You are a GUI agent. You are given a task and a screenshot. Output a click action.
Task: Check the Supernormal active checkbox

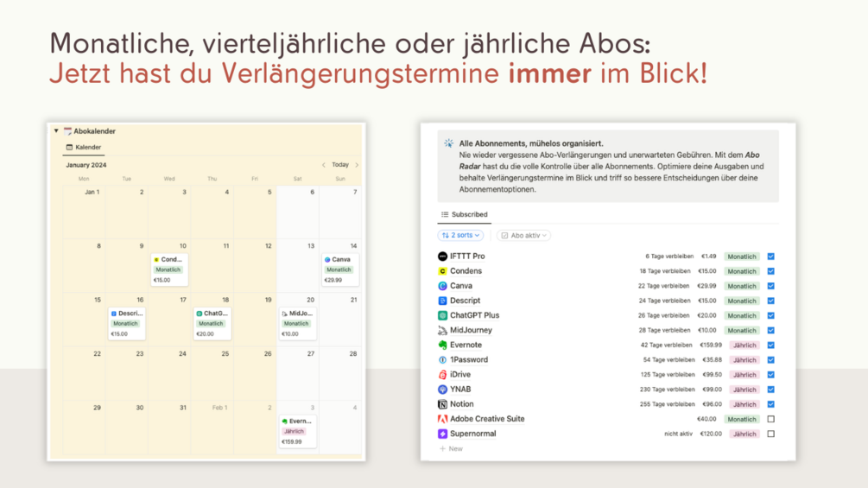pyautogui.click(x=770, y=434)
